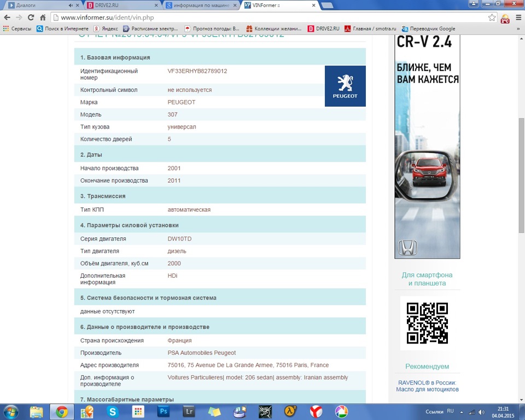The width and height of the screenshot is (525, 420).
Task: Click the Рекомендуем heading
Action: [x=427, y=366]
